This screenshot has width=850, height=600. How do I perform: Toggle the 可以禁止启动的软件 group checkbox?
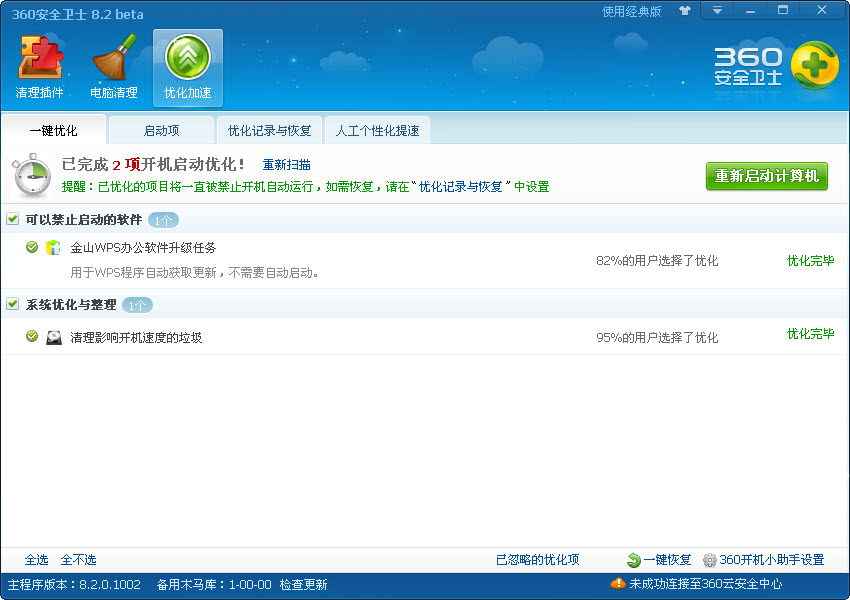pos(12,219)
